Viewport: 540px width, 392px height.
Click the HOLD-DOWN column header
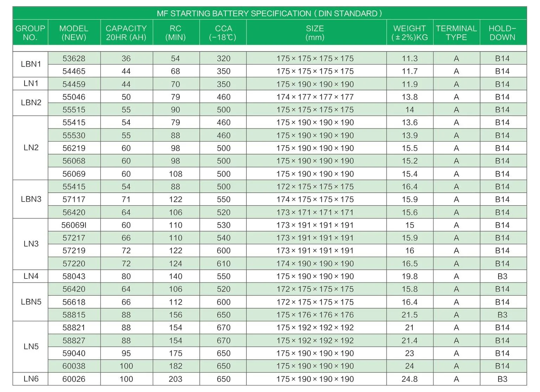(x=502, y=33)
